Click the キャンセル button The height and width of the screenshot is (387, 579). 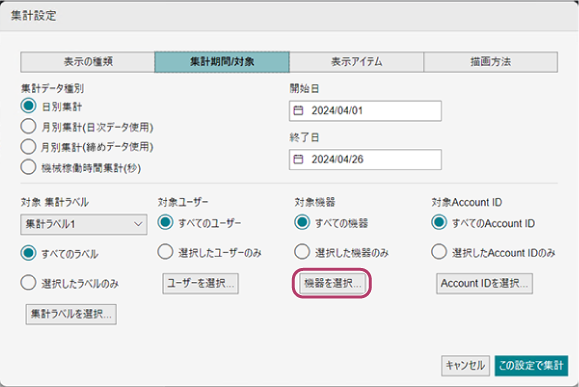[465, 366]
